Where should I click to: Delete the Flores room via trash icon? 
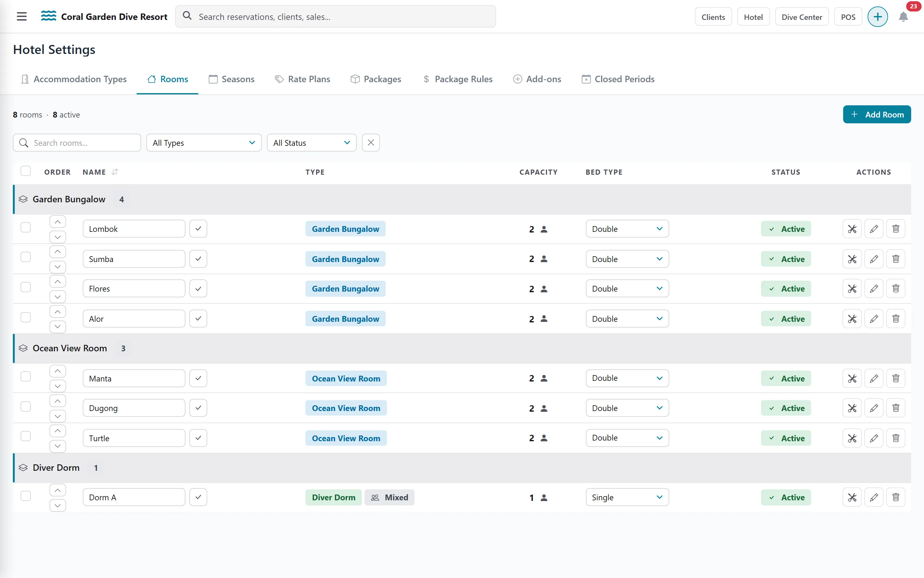(896, 289)
